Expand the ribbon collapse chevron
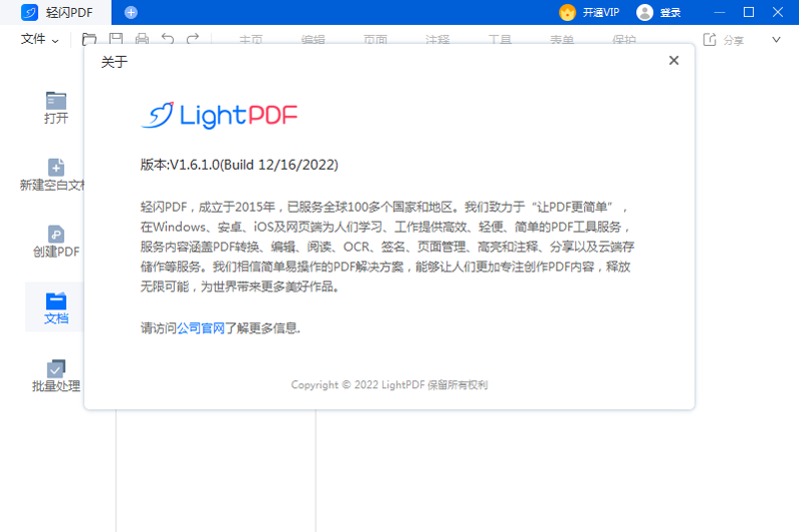The image size is (799, 532). click(776, 40)
